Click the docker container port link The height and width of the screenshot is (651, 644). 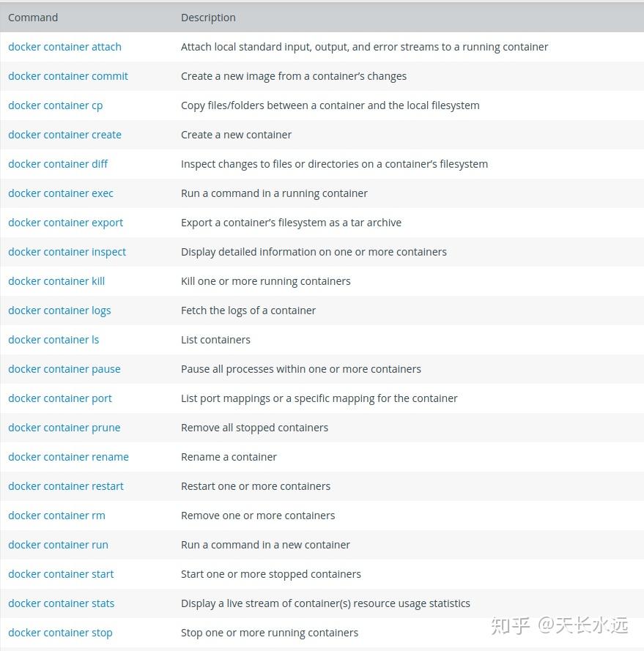[x=60, y=398]
